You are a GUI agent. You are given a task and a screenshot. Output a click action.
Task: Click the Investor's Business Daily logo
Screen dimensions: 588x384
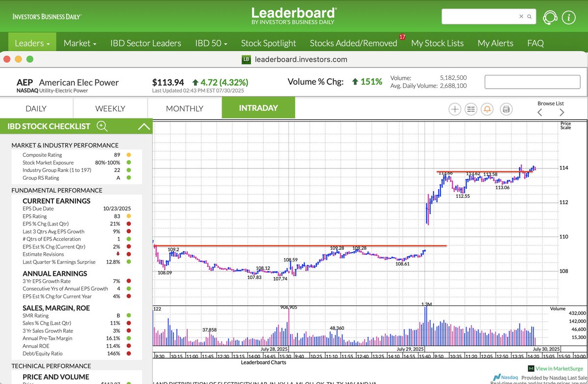[47, 16]
